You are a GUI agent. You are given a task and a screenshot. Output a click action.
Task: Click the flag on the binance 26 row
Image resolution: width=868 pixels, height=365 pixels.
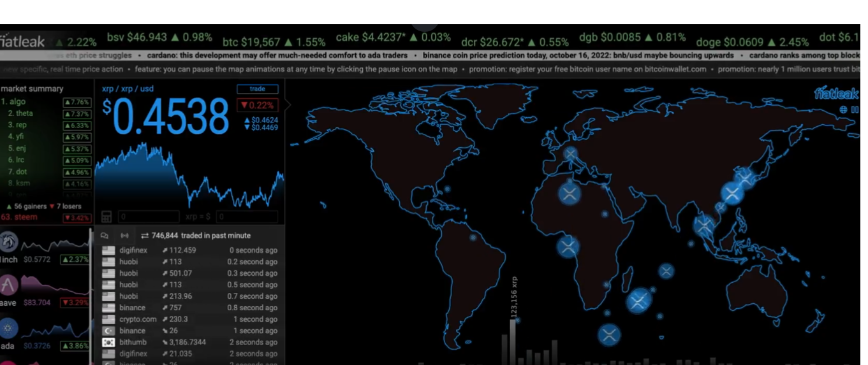[x=108, y=331]
